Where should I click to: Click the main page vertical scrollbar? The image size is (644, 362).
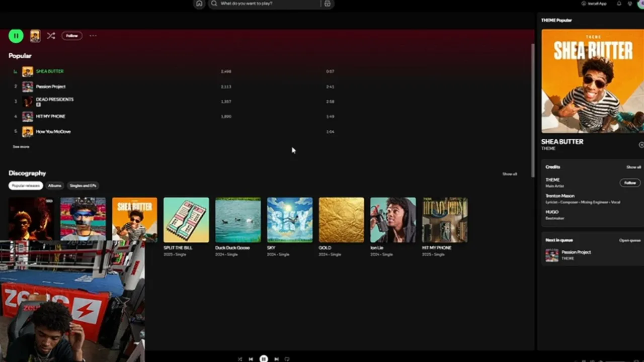coord(532,111)
